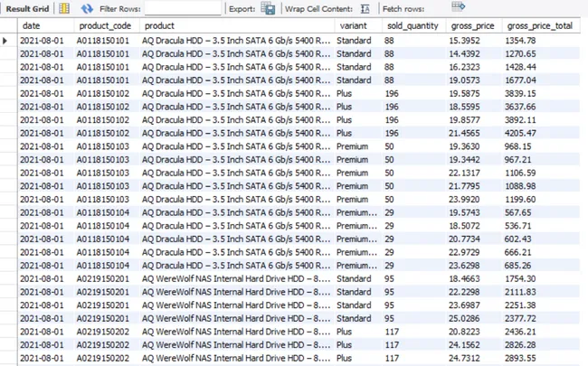
Task: Select the gross_price_total cell 602.43
Action: coord(517,239)
